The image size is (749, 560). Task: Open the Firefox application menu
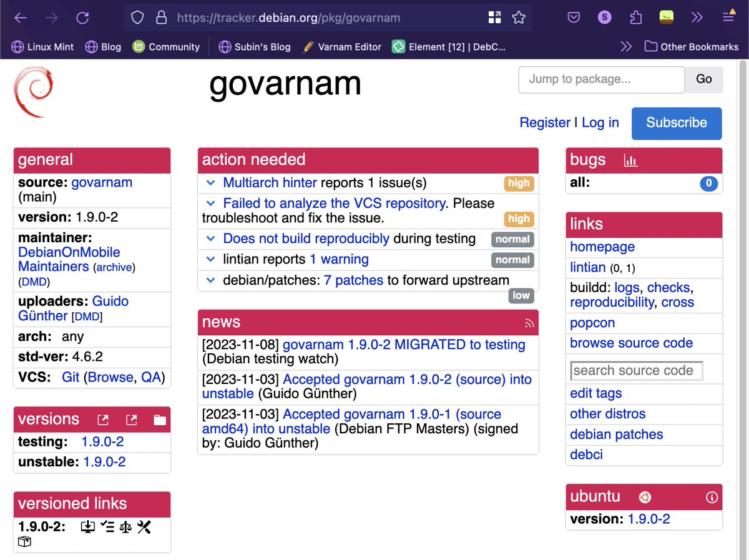[x=728, y=17]
